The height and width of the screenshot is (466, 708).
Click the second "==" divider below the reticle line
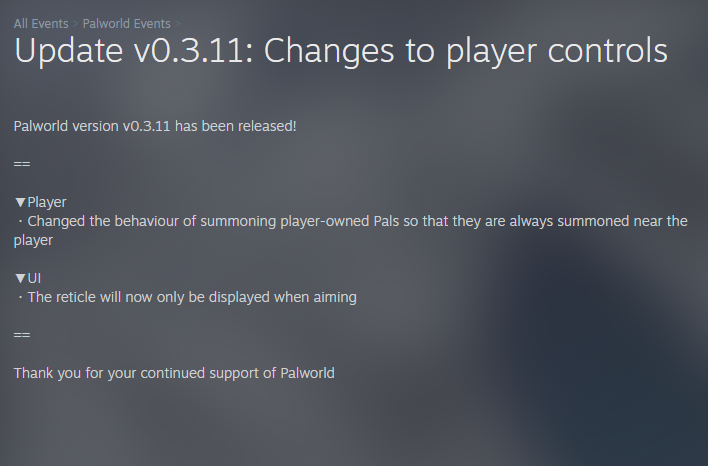pyautogui.click(x=22, y=335)
